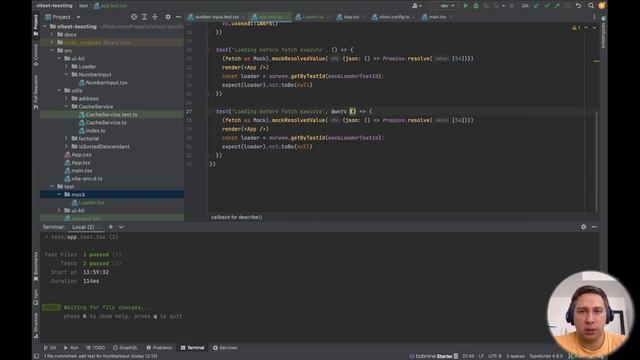640x360 pixels.
Task: Open Terminal panel settings gear
Action: [583, 227]
